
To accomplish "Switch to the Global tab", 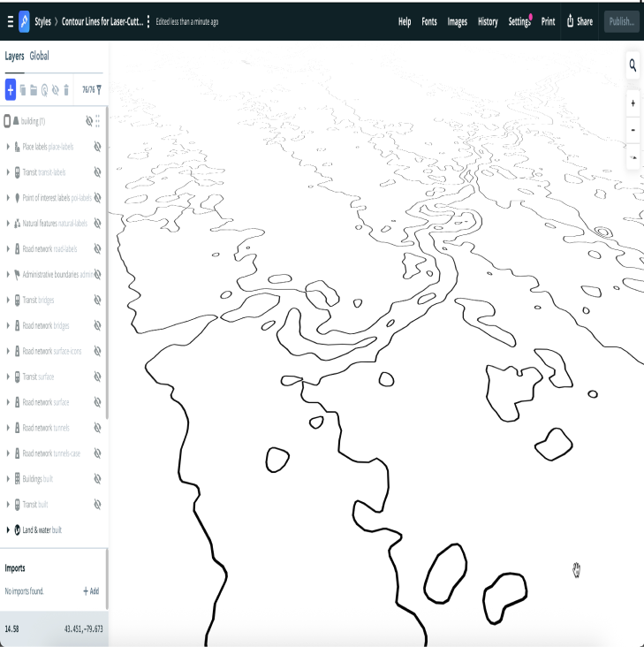I will (x=39, y=56).
